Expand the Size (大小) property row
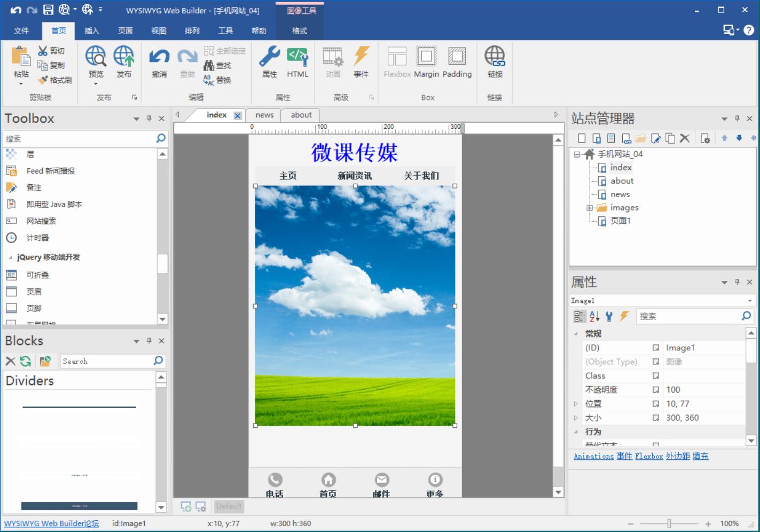The height and width of the screenshot is (532, 760). (x=576, y=418)
